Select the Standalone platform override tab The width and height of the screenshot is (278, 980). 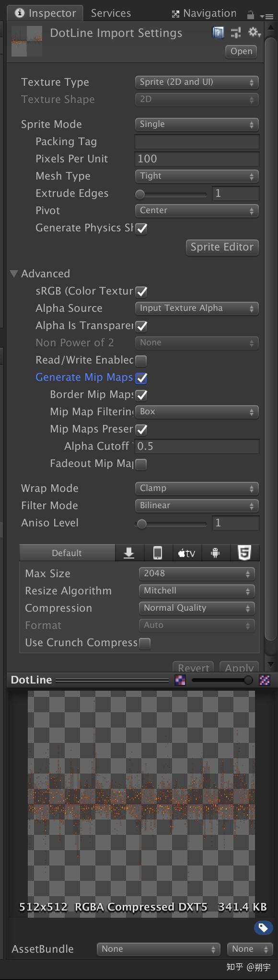pyautogui.click(x=128, y=552)
